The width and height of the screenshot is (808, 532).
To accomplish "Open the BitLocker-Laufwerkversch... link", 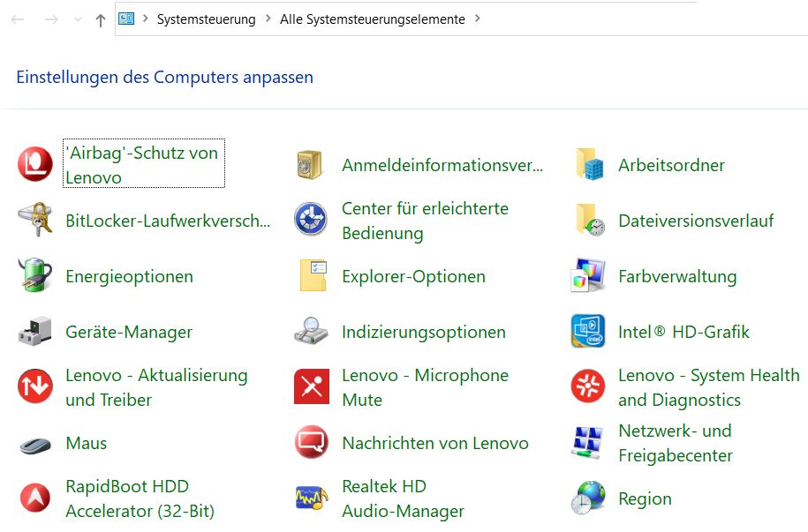I will [x=168, y=221].
